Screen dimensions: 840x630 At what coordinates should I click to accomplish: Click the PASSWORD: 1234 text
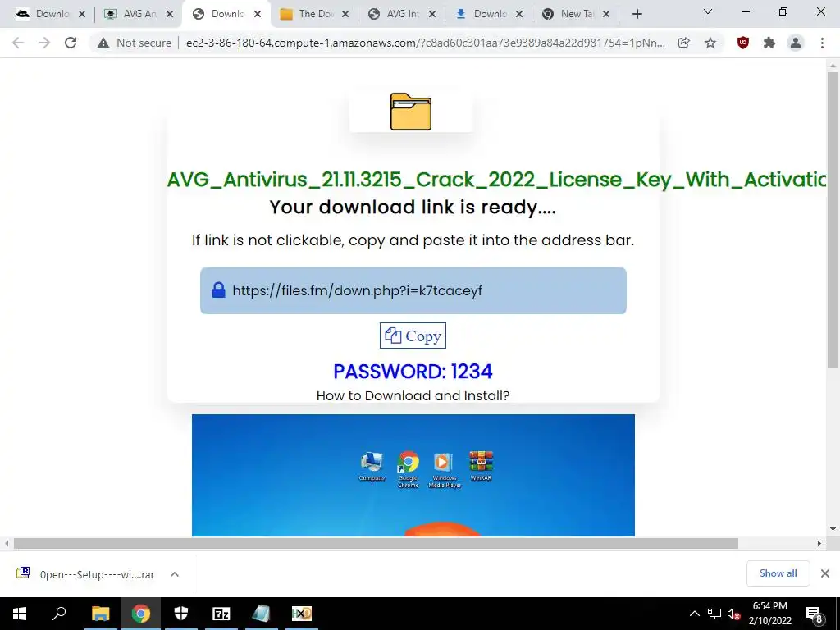pyautogui.click(x=413, y=372)
